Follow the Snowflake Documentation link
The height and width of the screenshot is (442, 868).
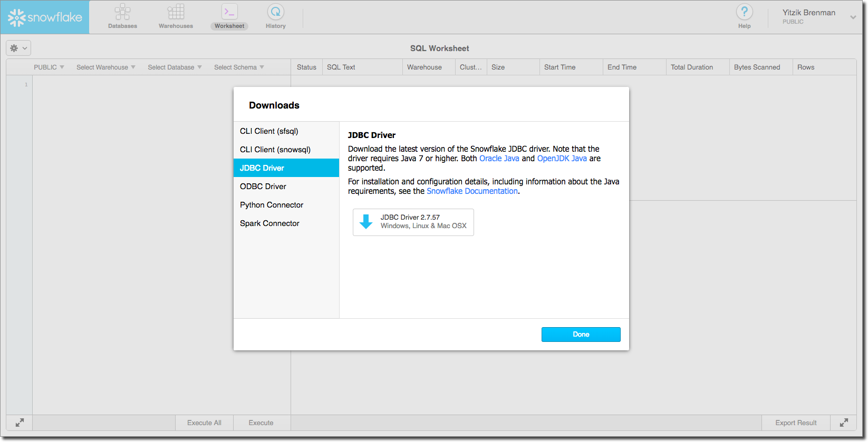(472, 191)
